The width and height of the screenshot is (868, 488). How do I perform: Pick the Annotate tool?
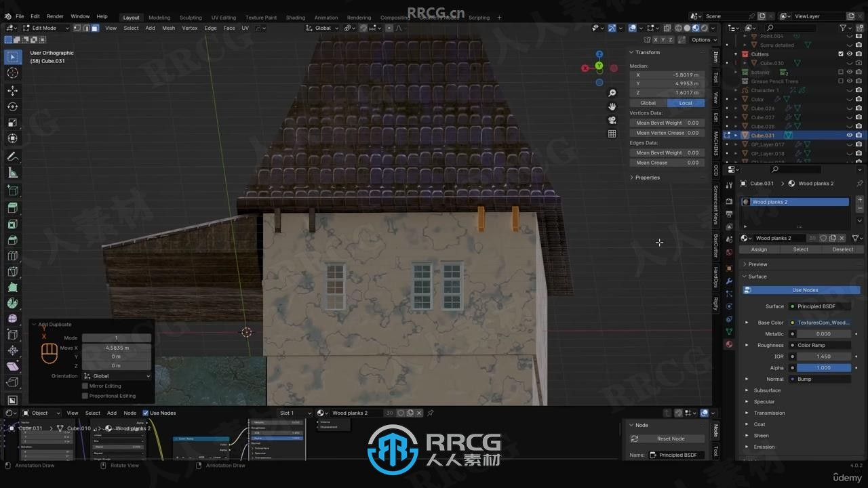click(x=13, y=157)
